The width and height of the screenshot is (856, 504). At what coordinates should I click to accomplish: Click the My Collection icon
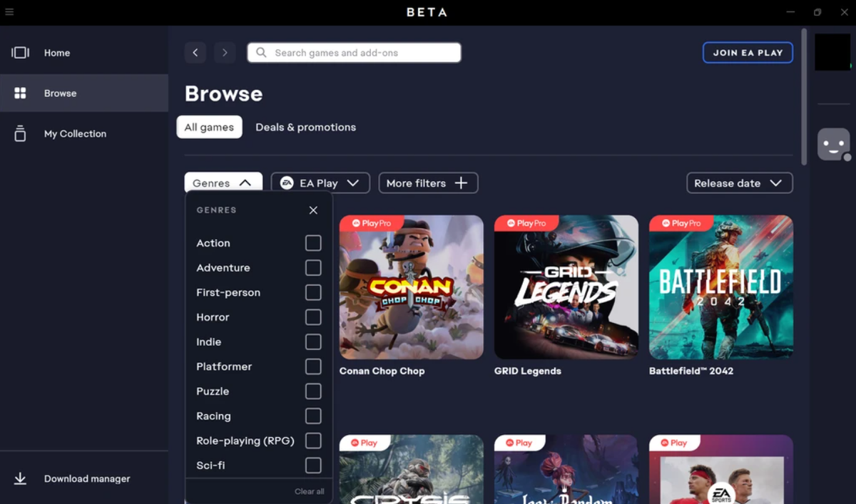click(x=20, y=133)
